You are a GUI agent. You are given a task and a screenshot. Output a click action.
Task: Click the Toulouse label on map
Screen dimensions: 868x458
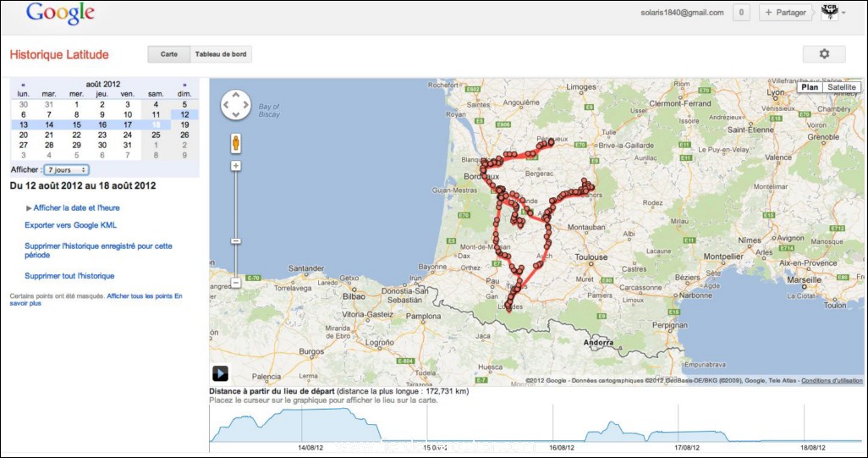click(x=591, y=257)
